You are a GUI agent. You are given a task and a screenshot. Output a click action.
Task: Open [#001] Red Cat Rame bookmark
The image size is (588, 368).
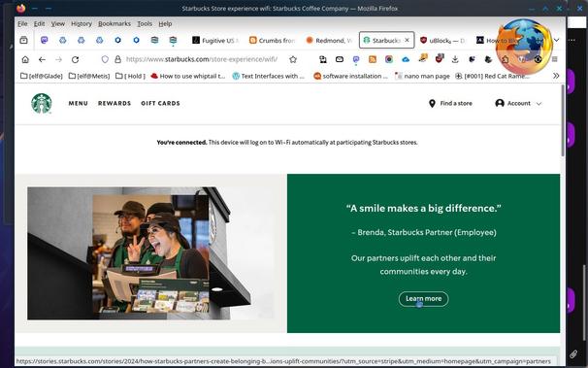coord(492,76)
